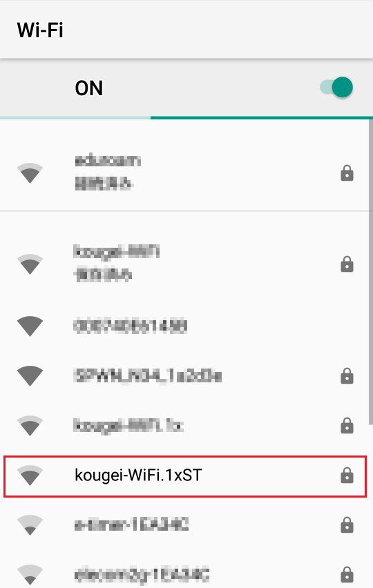Turn off the Wi-Fi toggle switch
This screenshot has height=588, width=373.
point(336,88)
